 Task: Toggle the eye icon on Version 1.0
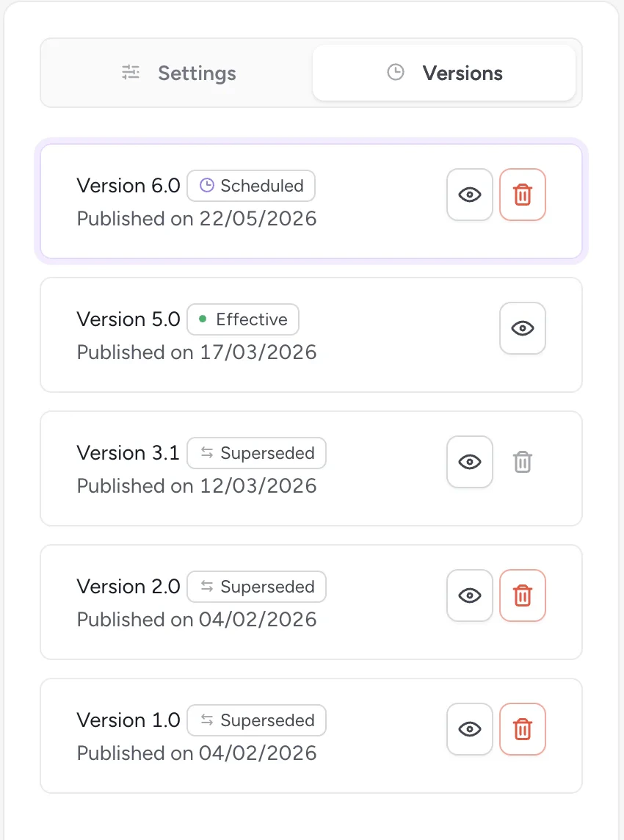(x=470, y=729)
